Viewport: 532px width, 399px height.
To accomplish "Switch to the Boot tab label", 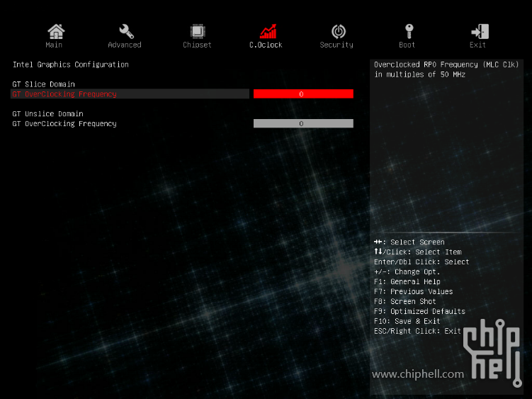I will coord(407,45).
